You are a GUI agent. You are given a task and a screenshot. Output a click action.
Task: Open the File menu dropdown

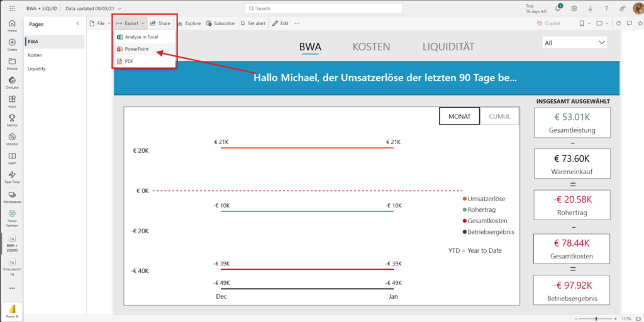[x=100, y=23]
